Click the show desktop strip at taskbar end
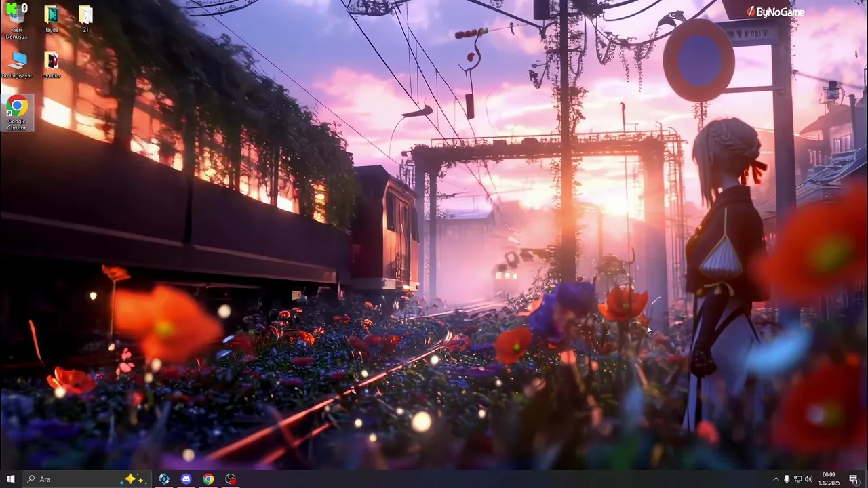 pos(866,479)
